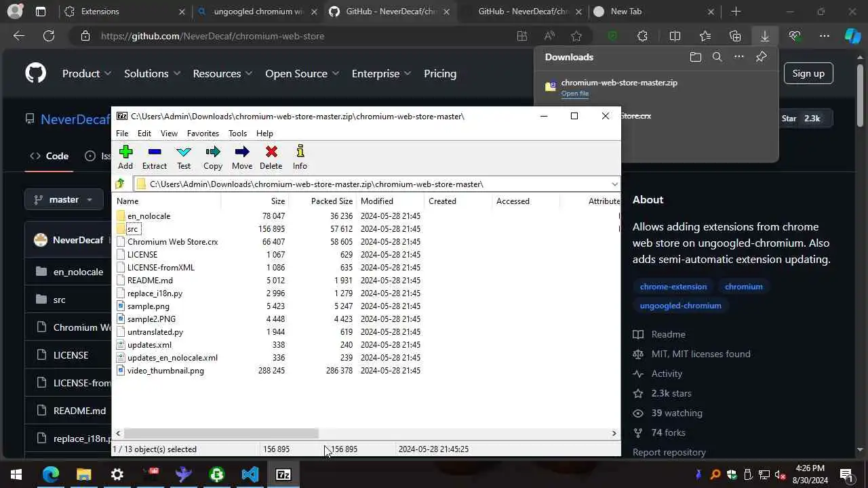Go up one folder level in 7-Zip
The height and width of the screenshot is (488, 868).
point(120,184)
